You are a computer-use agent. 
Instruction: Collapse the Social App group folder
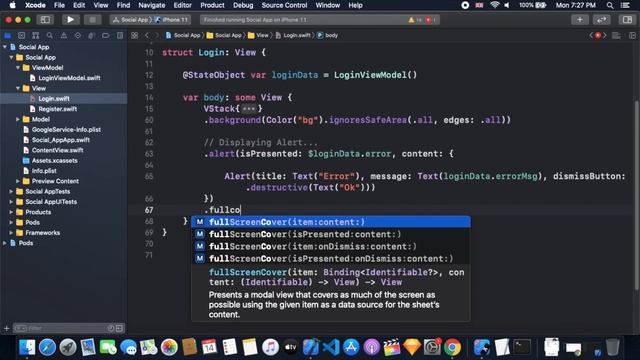point(11,58)
